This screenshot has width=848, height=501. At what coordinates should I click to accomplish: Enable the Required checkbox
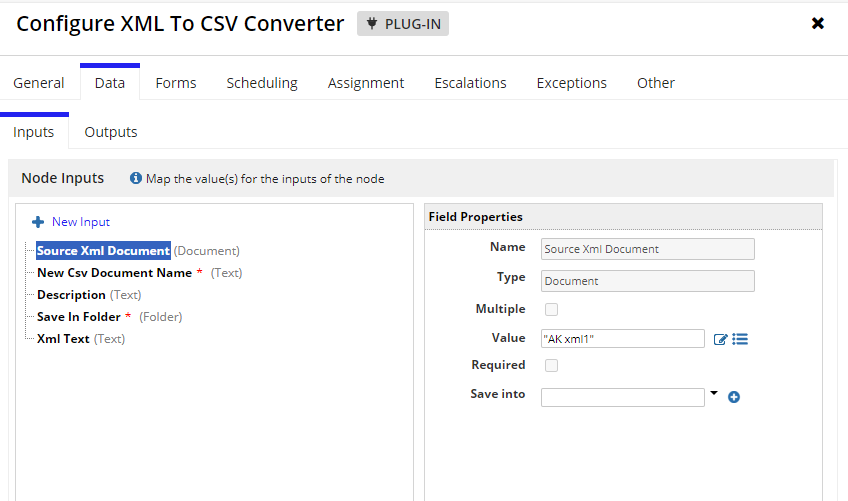coord(551,365)
